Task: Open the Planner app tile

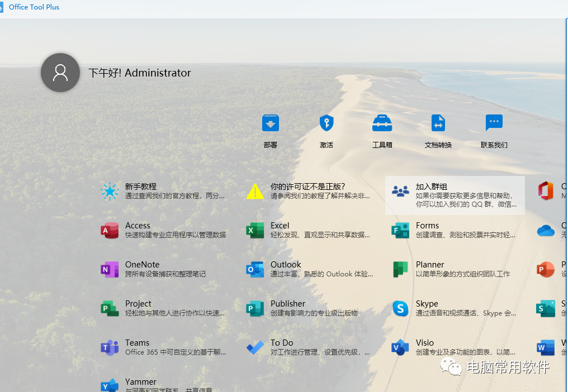Action: pyautogui.click(x=455, y=269)
